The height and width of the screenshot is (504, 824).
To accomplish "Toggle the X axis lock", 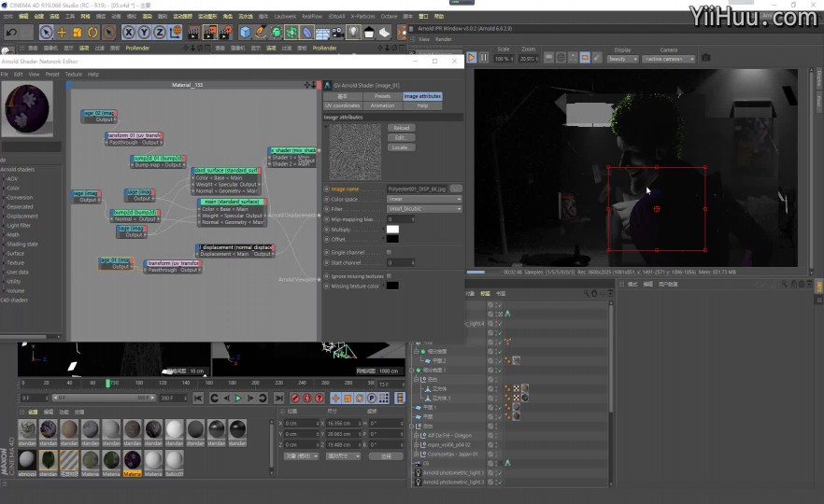I will (x=128, y=33).
